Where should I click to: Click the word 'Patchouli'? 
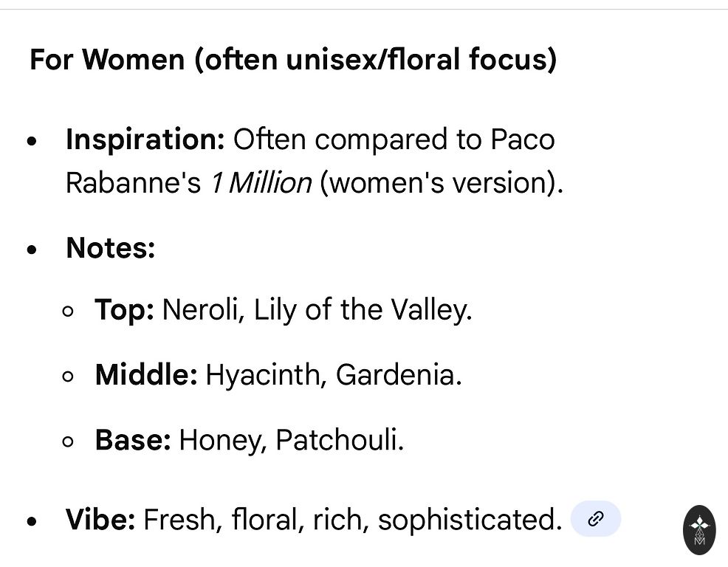click(339, 441)
